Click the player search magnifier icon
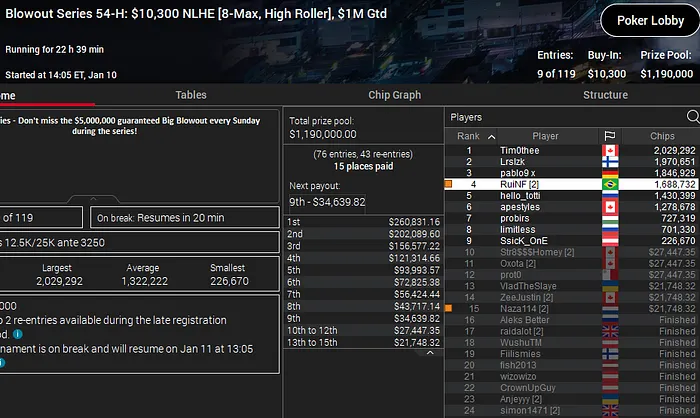 (688, 117)
